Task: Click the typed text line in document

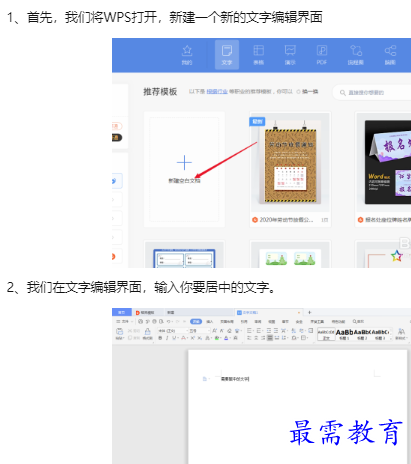Action: coord(235,379)
